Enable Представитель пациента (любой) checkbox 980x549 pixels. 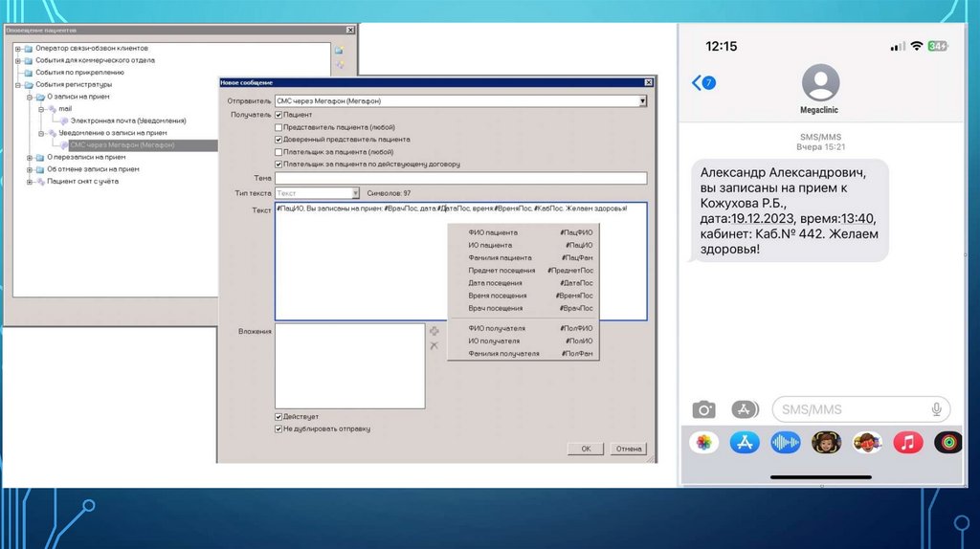point(278,127)
